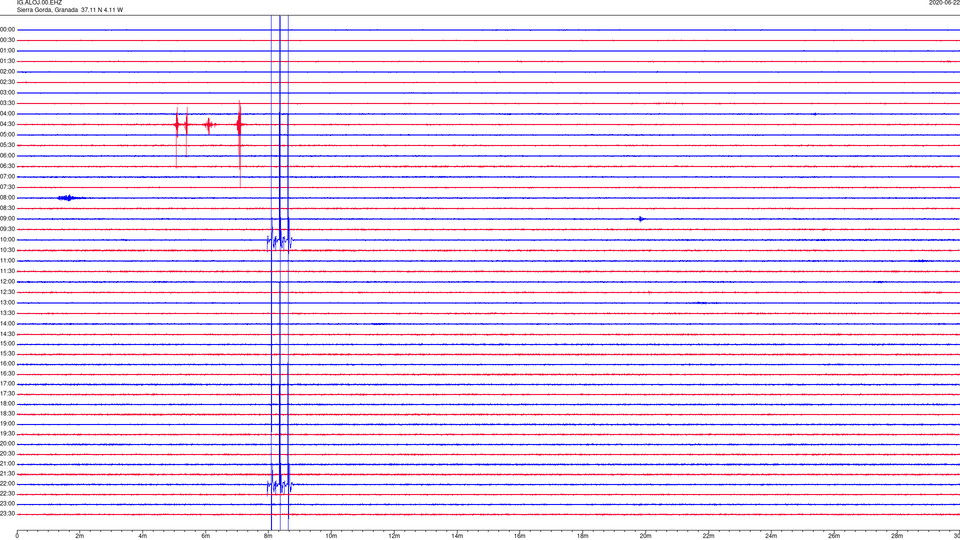Select the 10:00 trace time label
Image resolution: width=960 pixels, height=540 pixels.
click(8, 240)
